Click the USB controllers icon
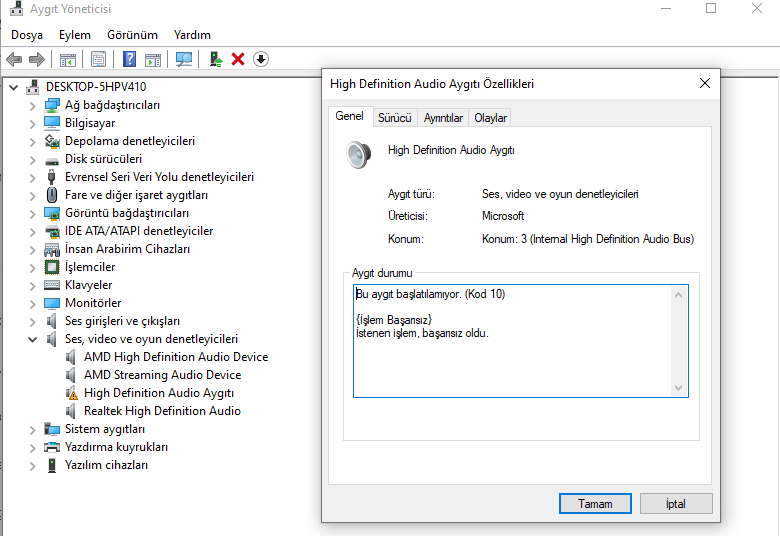The width and height of the screenshot is (780, 536). (x=51, y=177)
